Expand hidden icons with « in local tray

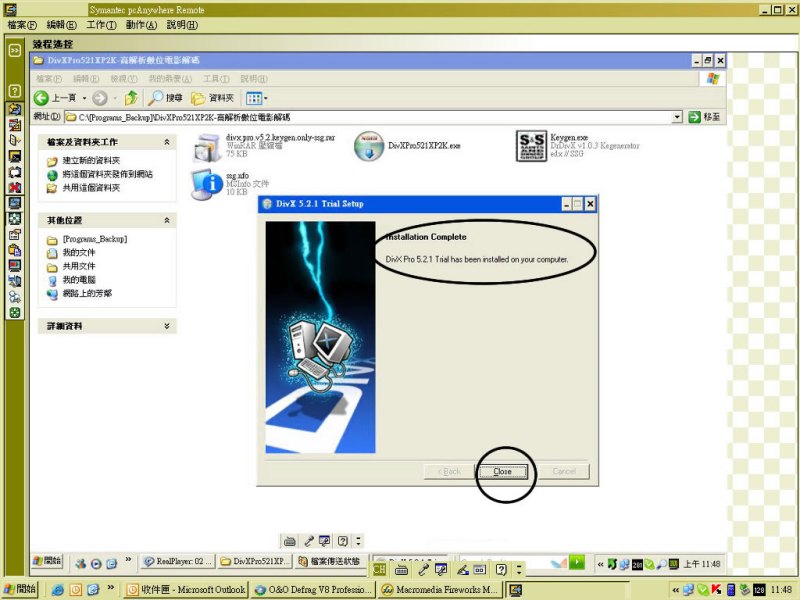point(676,590)
